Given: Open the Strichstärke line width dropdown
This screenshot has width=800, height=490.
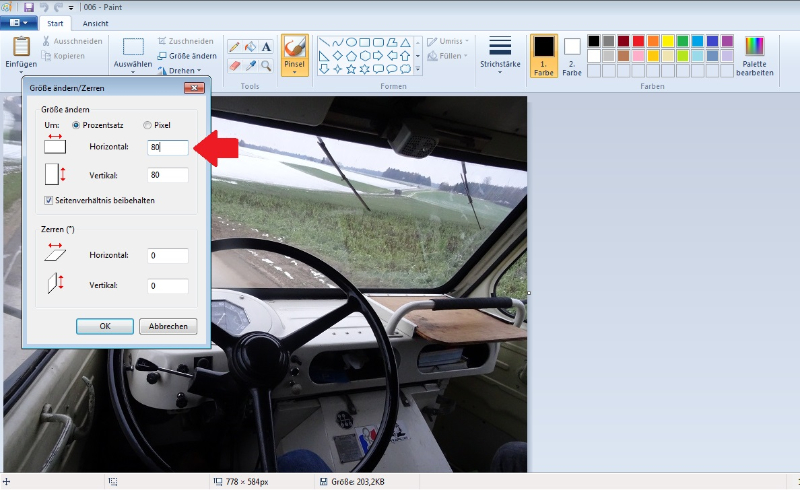Looking at the screenshot, I should [500, 54].
